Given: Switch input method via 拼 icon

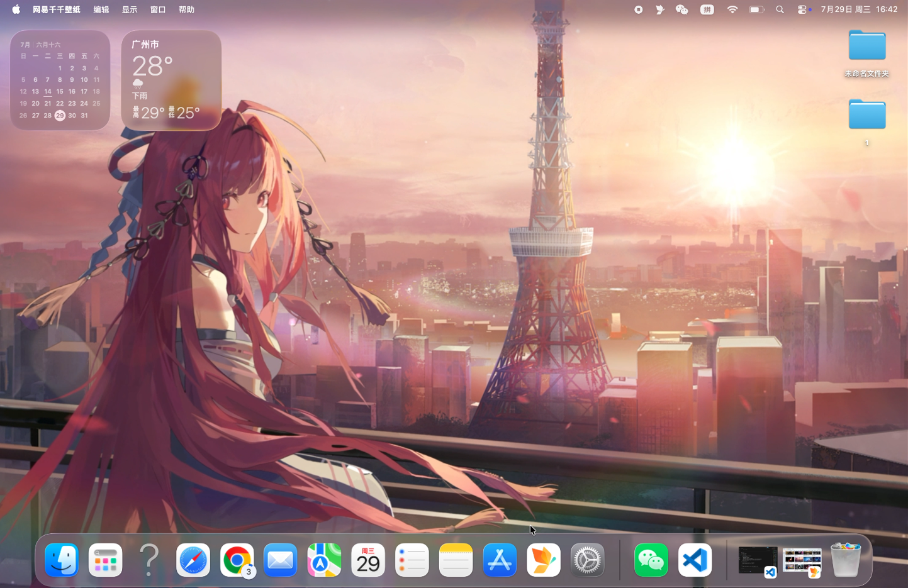Looking at the screenshot, I should 707,9.
